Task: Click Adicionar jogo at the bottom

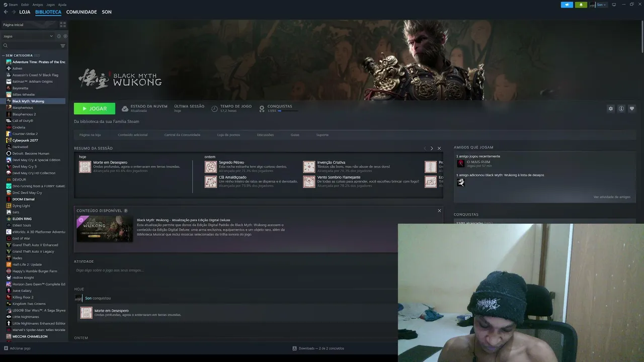Action: click(x=17, y=348)
